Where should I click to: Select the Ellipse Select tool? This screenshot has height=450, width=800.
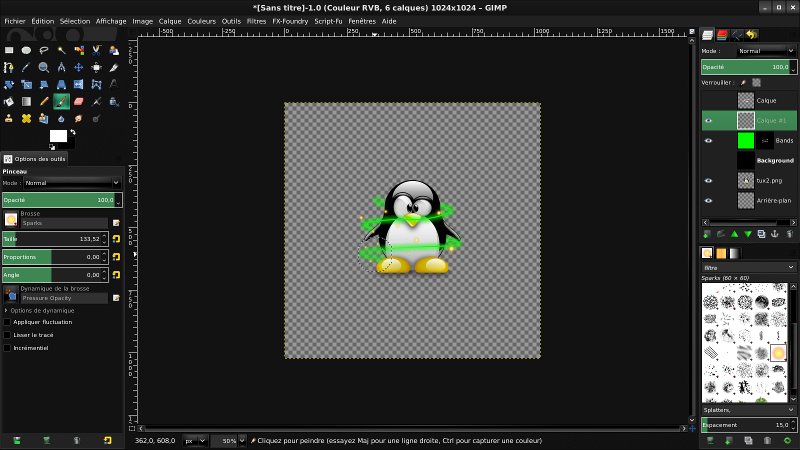tap(27, 50)
